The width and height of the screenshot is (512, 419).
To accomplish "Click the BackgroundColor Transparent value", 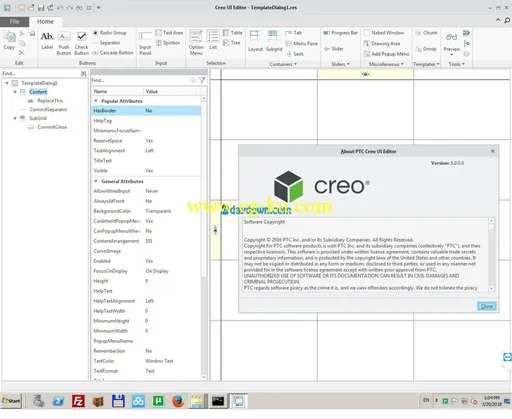I will (158, 211).
